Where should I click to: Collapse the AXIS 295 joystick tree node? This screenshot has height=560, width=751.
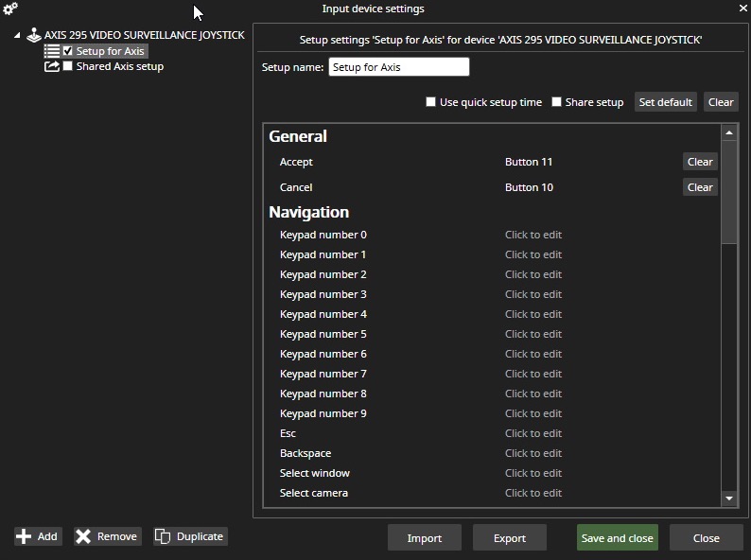(18, 36)
